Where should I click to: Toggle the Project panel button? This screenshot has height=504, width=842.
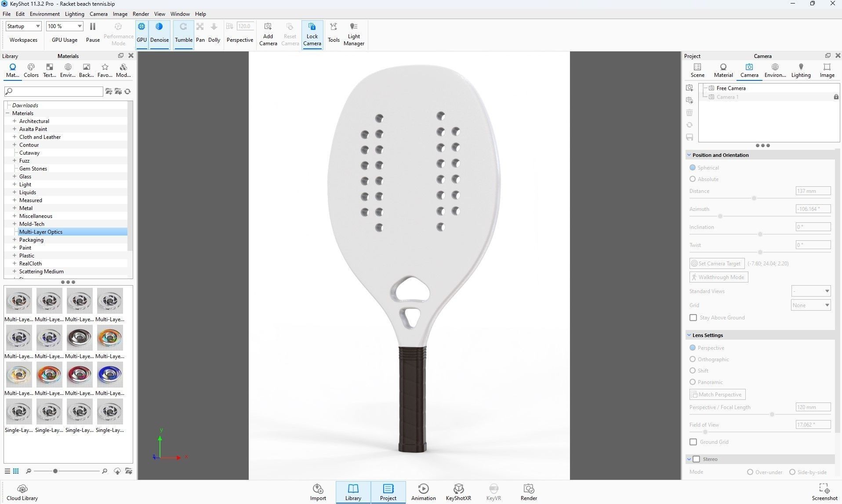tap(388, 492)
